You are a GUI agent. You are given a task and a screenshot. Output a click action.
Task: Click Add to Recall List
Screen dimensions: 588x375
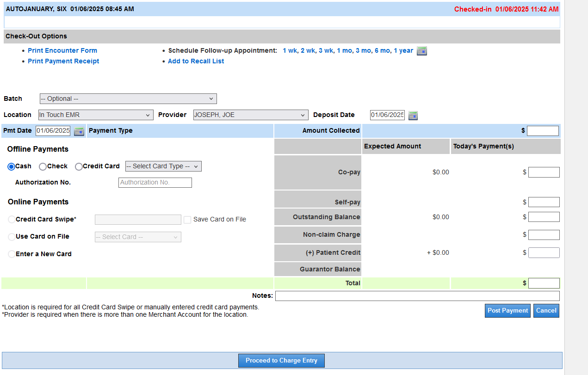(x=196, y=61)
